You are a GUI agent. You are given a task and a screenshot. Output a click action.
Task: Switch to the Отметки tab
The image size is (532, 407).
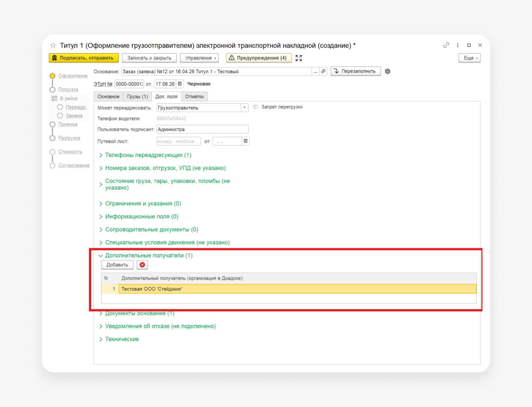point(194,96)
